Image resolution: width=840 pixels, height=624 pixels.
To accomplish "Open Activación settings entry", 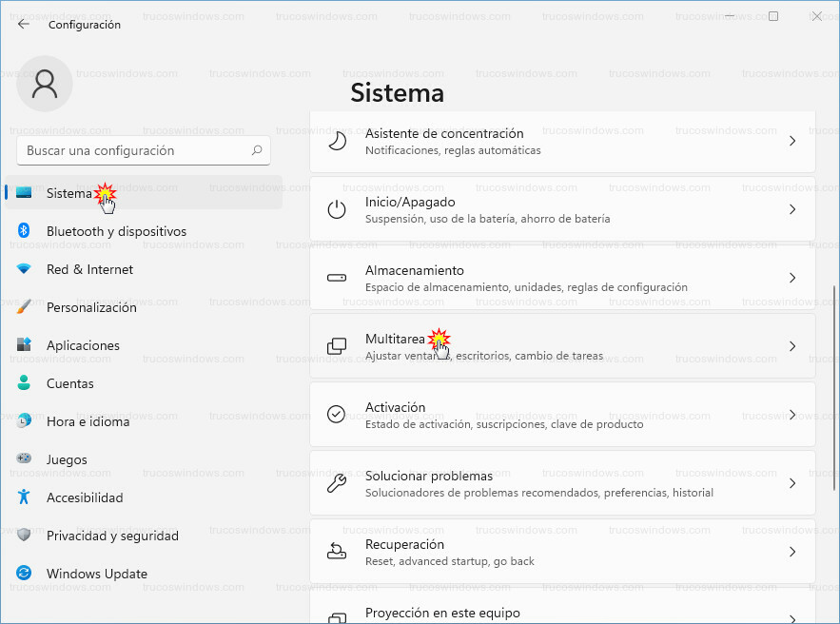I will click(x=561, y=415).
